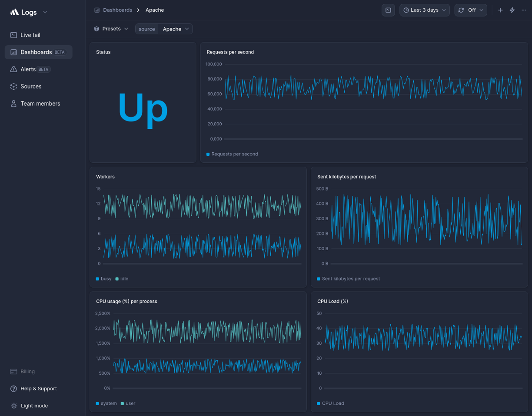Viewport: 532px width, 416px height.
Task: Hide the idle series in the Workers chart
Action: 121,278
